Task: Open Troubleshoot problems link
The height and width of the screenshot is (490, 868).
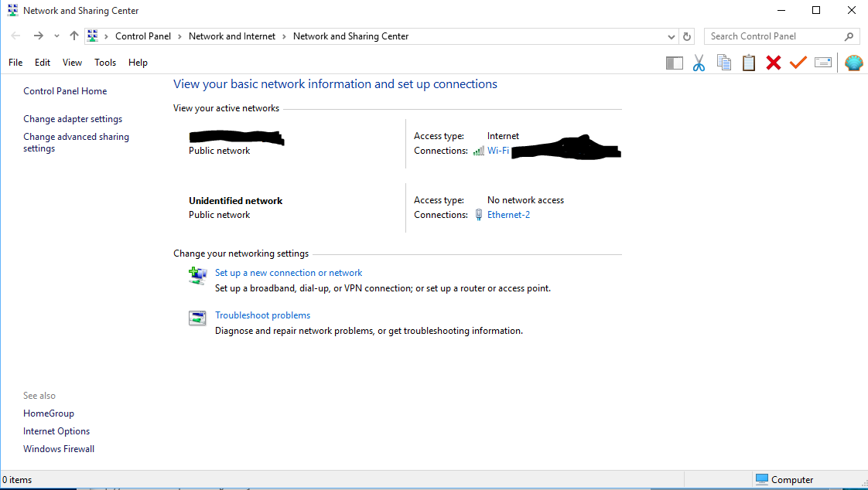Action: (x=262, y=315)
